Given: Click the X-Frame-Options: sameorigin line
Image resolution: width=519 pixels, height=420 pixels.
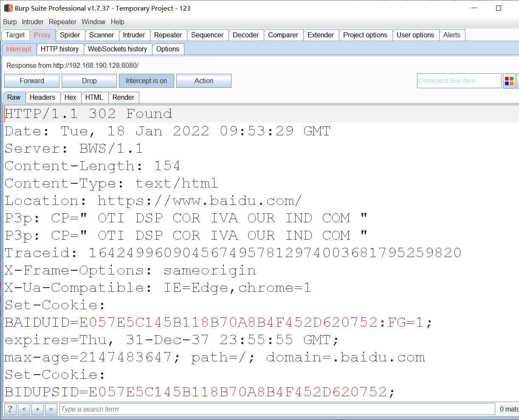Looking at the screenshot, I should [x=130, y=270].
